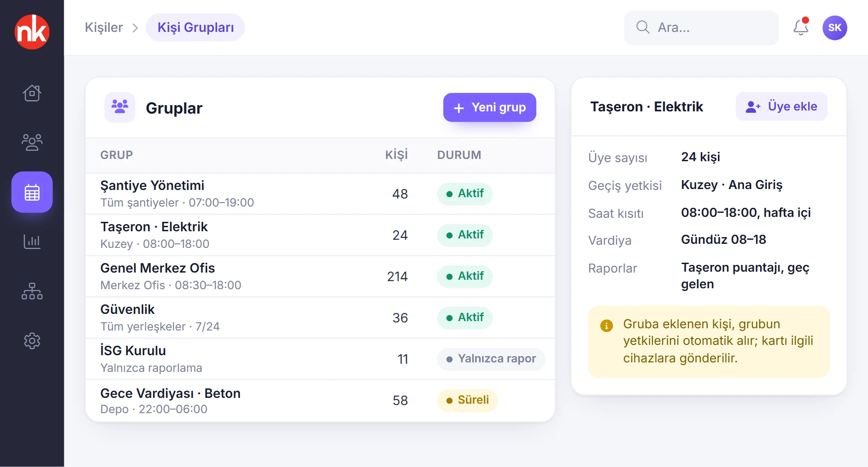The image size is (868, 467).
Task: Click the Süreli status badge
Action: pyautogui.click(x=467, y=401)
